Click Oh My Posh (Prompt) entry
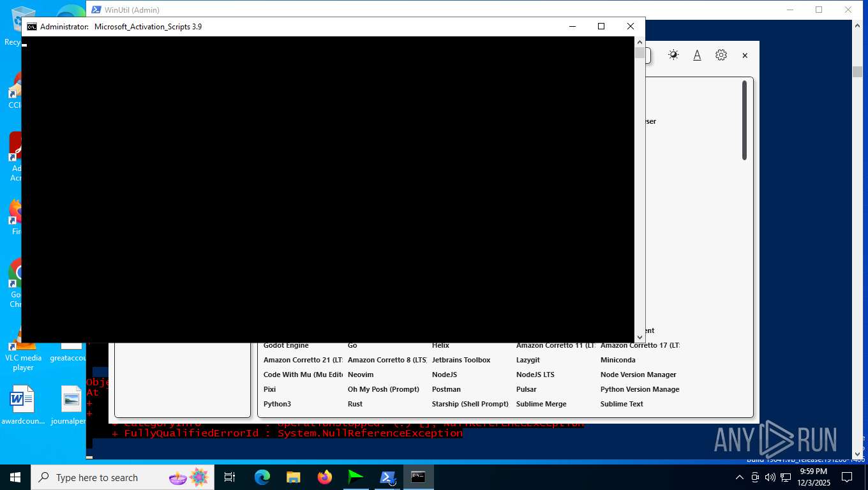 (x=384, y=389)
